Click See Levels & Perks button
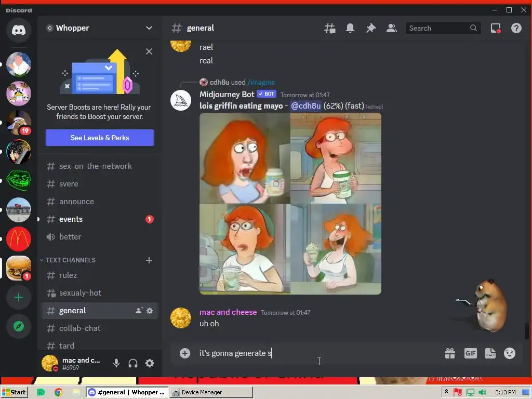The image size is (532, 399). (100, 138)
